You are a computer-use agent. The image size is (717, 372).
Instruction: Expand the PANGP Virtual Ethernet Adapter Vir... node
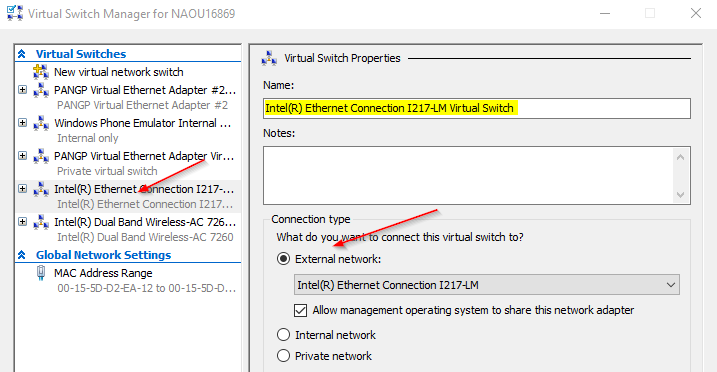coord(22,155)
